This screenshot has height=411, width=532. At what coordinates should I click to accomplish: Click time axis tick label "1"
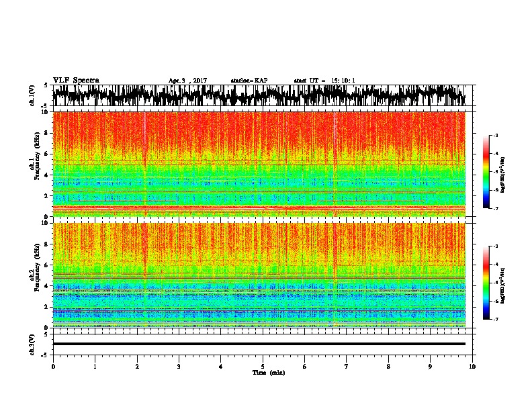[x=95, y=367]
